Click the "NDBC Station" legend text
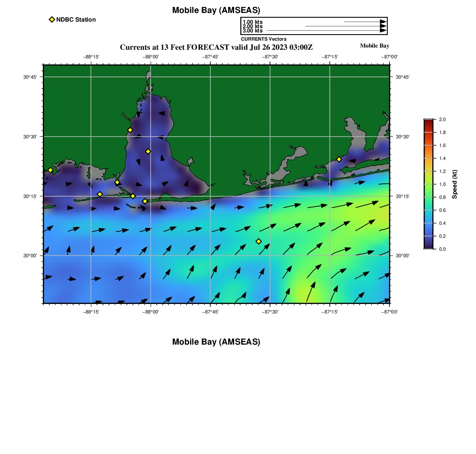The image size is (476, 454). [x=76, y=19]
